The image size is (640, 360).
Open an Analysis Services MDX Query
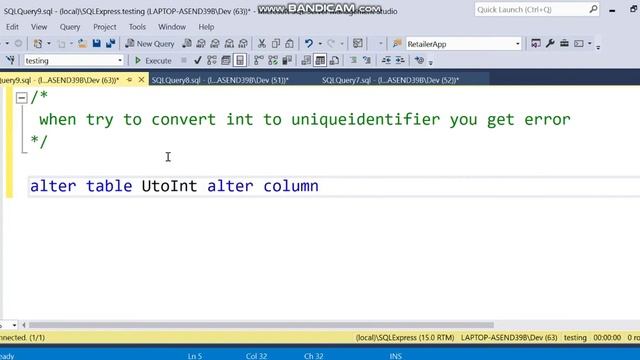coord(201,43)
